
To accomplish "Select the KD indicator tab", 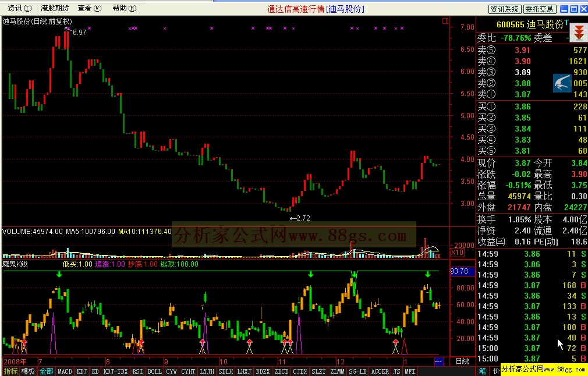I will click(95, 371).
